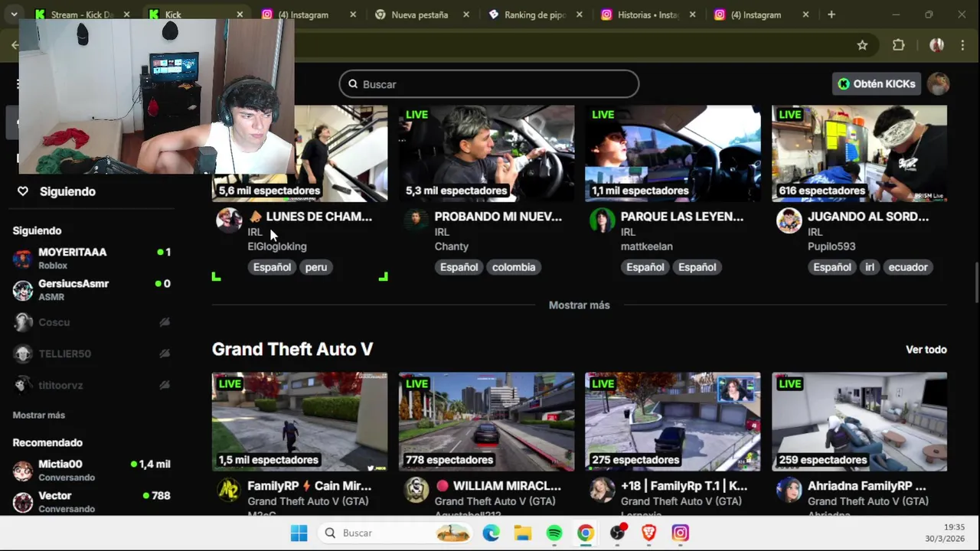Open the Chrome profile avatar
Screen dimensions: 980x551
[936, 45]
